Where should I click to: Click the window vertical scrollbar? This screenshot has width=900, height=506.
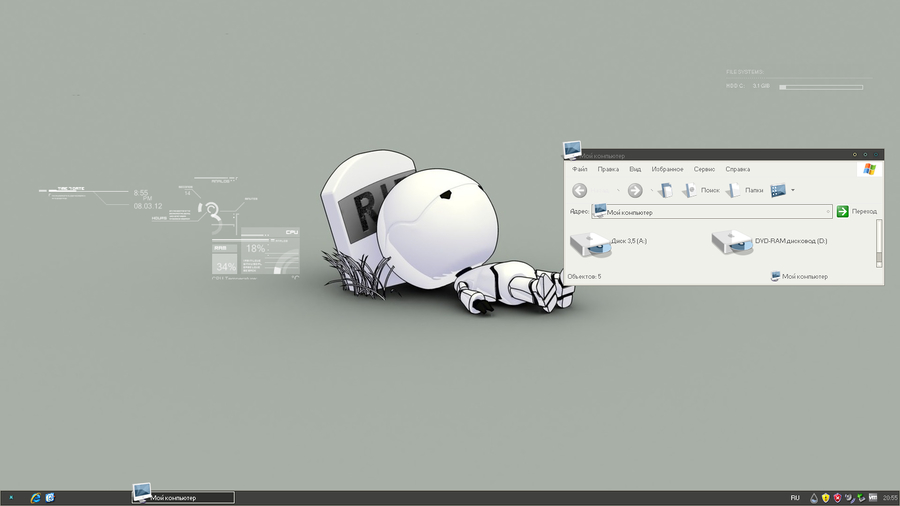coord(879,243)
